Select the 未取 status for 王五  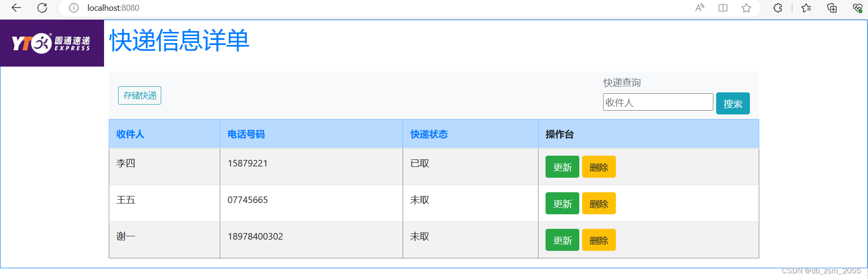coord(419,200)
